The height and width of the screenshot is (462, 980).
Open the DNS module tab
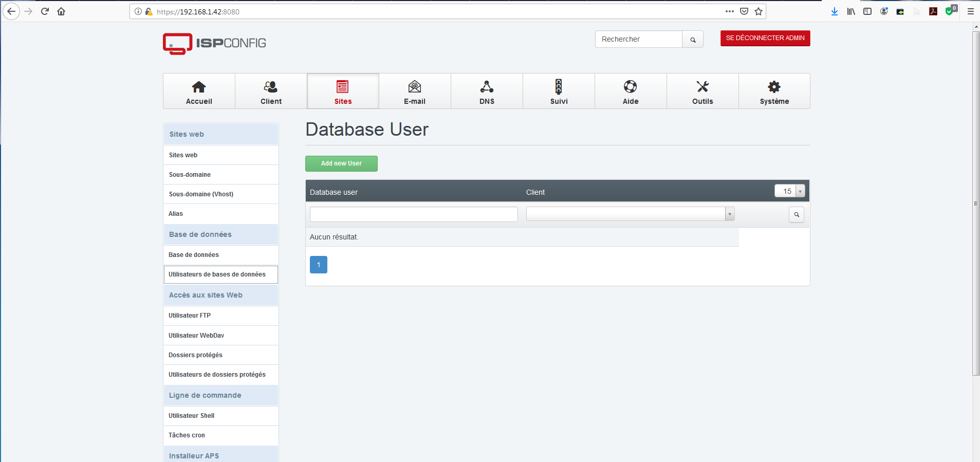pos(487,91)
